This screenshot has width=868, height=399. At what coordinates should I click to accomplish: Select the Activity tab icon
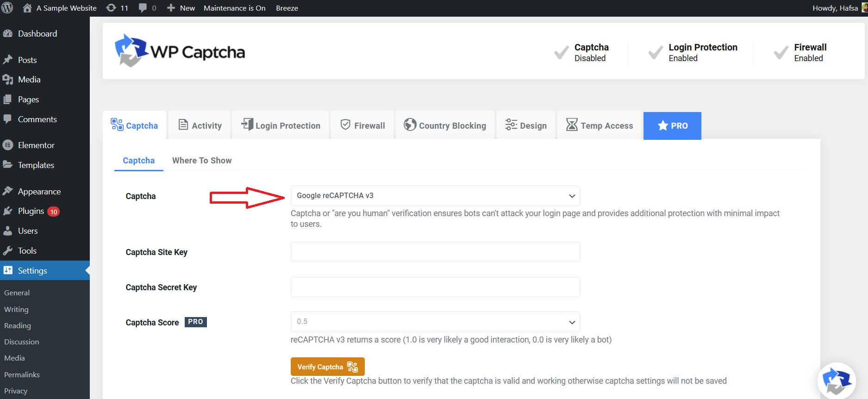182,125
